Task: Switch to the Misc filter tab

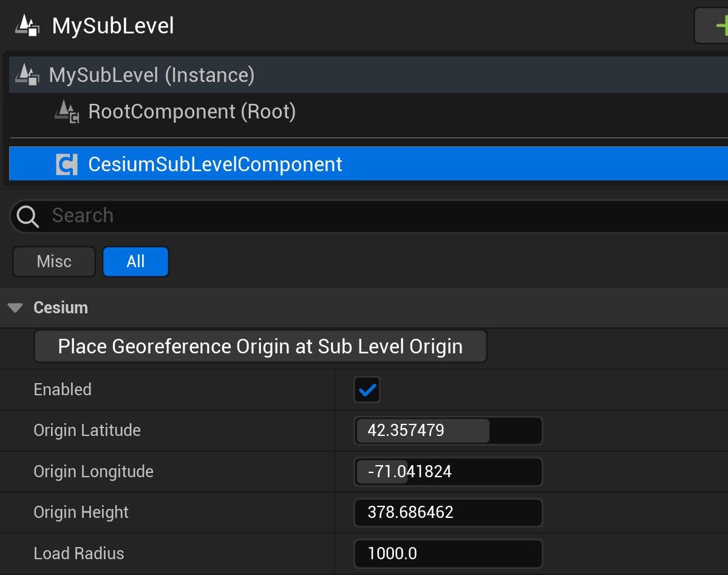Action: click(53, 261)
